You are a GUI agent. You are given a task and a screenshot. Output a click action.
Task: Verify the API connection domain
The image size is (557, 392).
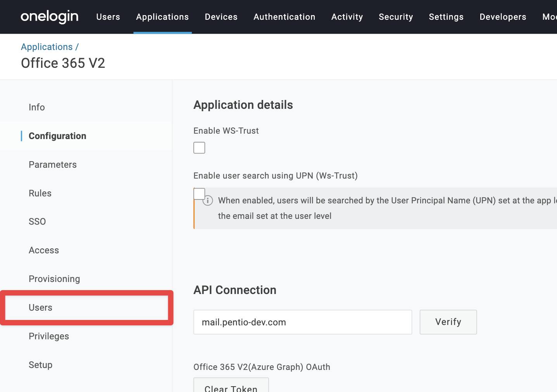448,322
